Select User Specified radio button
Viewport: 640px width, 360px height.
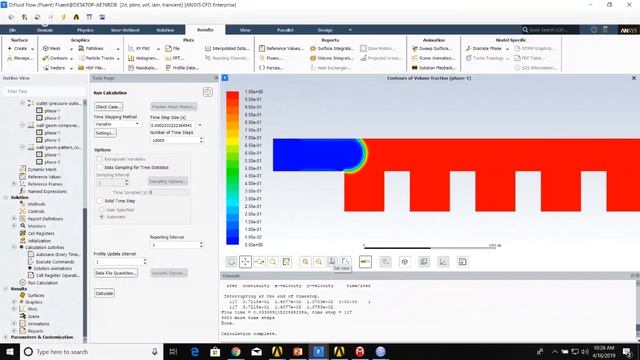point(102,210)
